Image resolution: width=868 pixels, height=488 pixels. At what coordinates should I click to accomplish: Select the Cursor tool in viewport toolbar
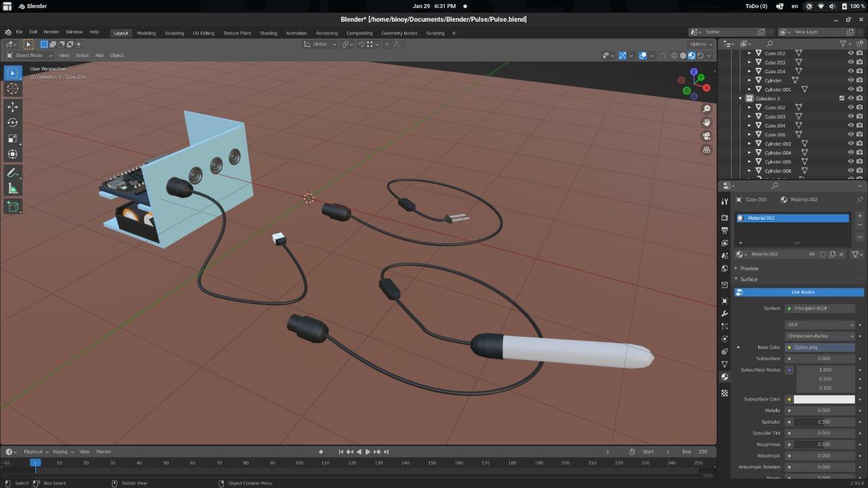(x=12, y=89)
